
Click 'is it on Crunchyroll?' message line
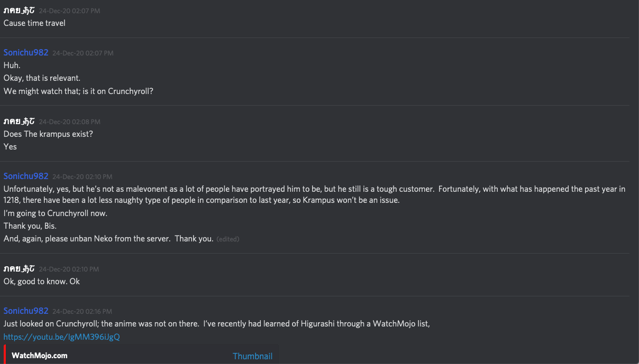click(78, 91)
